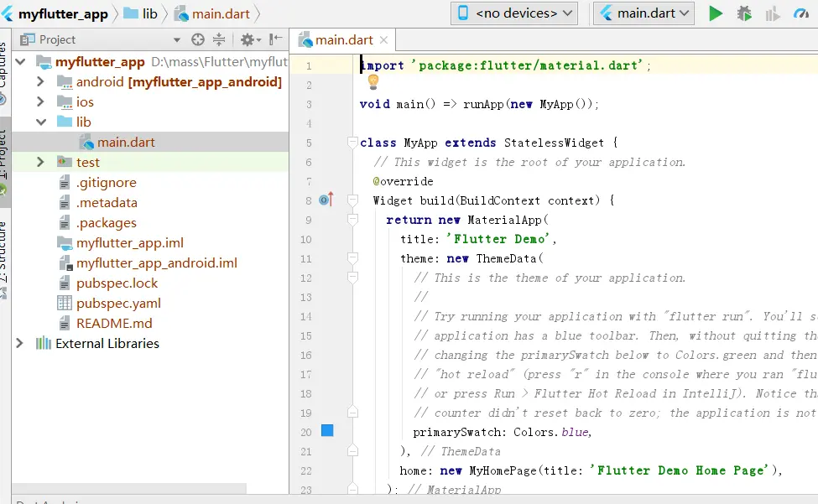Open the profiler gauge icon in toolbar
Screen dimensions: 818x504
[800, 13]
